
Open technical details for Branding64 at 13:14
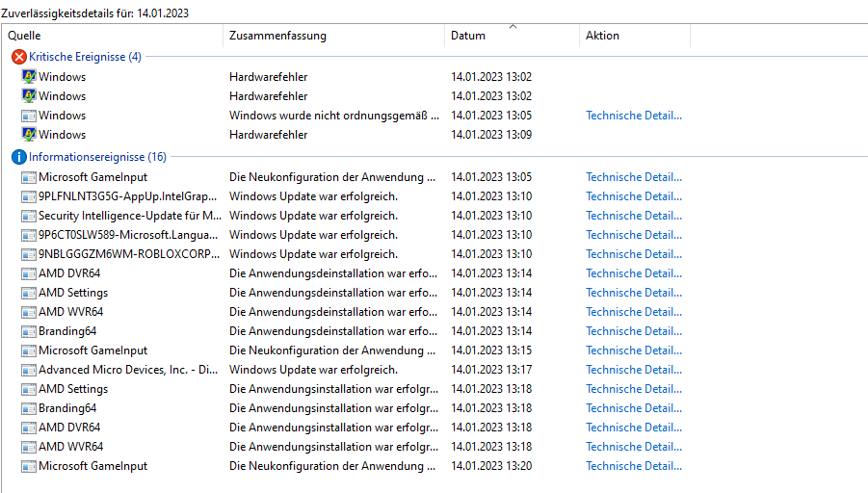(634, 331)
